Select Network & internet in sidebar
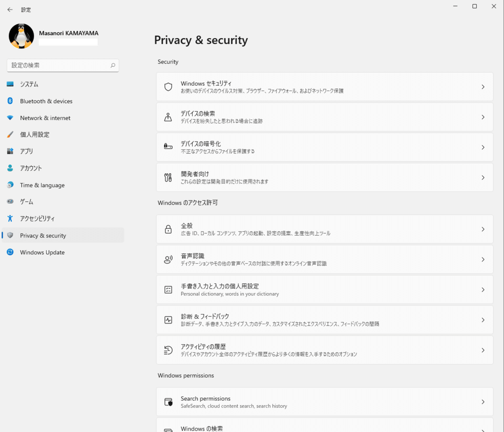The height and width of the screenshot is (432, 504). [x=45, y=118]
